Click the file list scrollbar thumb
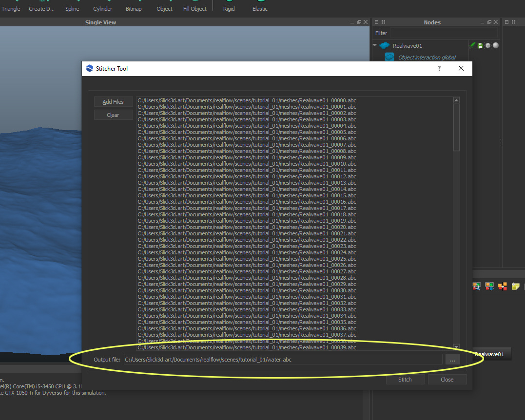The height and width of the screenshot is (420, 525). coord(456,127)
